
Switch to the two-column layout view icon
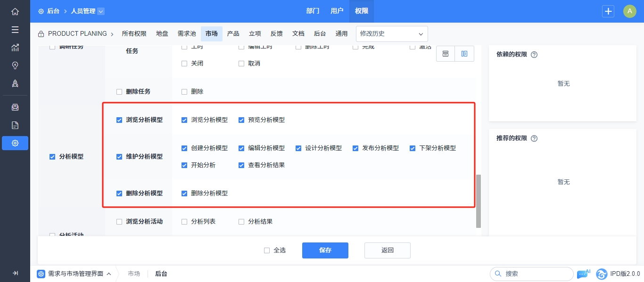(464, 54)
